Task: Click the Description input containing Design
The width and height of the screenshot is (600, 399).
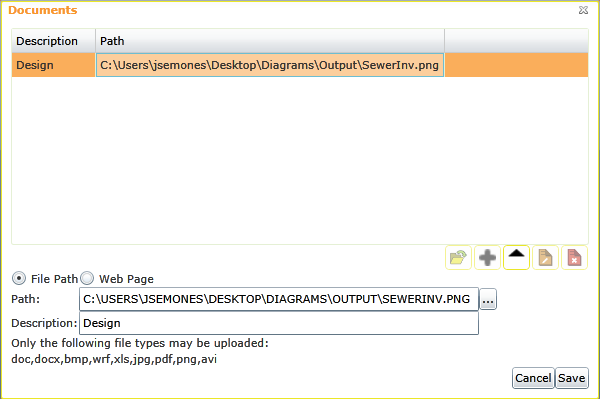Action: click(279, 323)
